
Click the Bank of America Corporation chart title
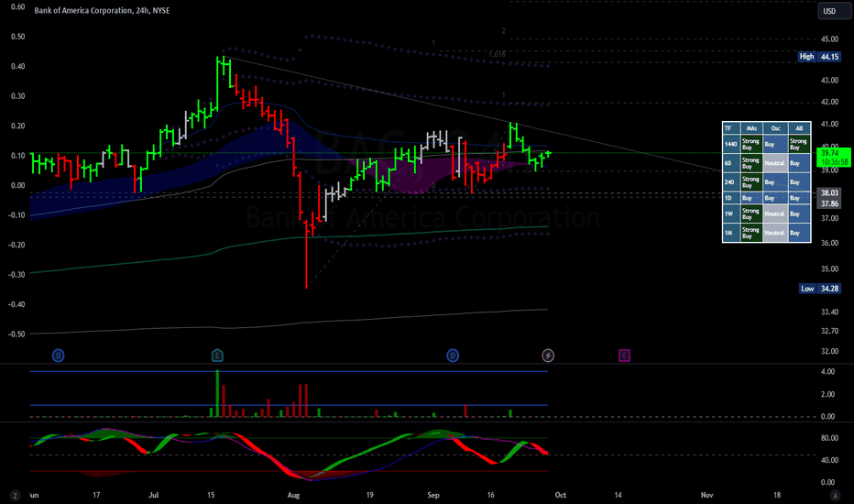[102, 10]
